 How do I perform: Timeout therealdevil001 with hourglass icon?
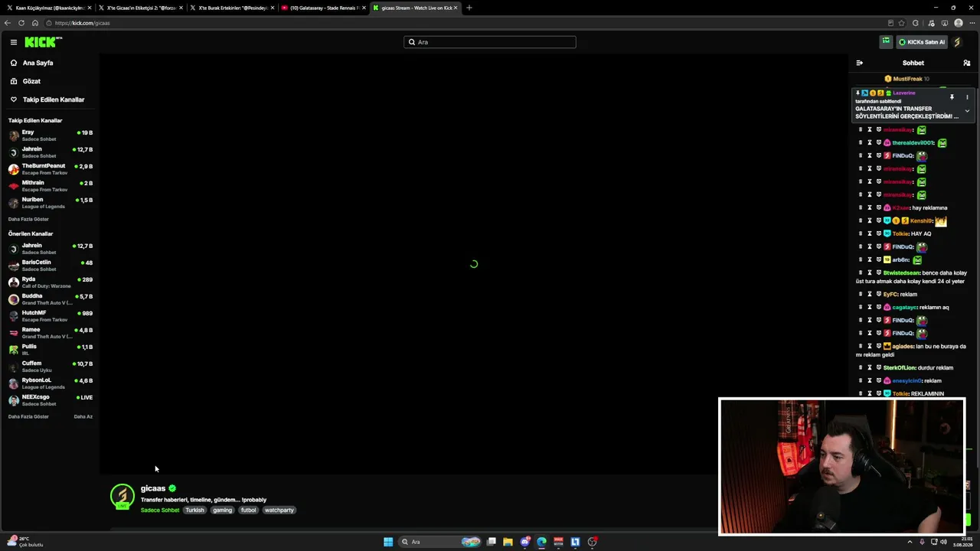pos(870,143)
